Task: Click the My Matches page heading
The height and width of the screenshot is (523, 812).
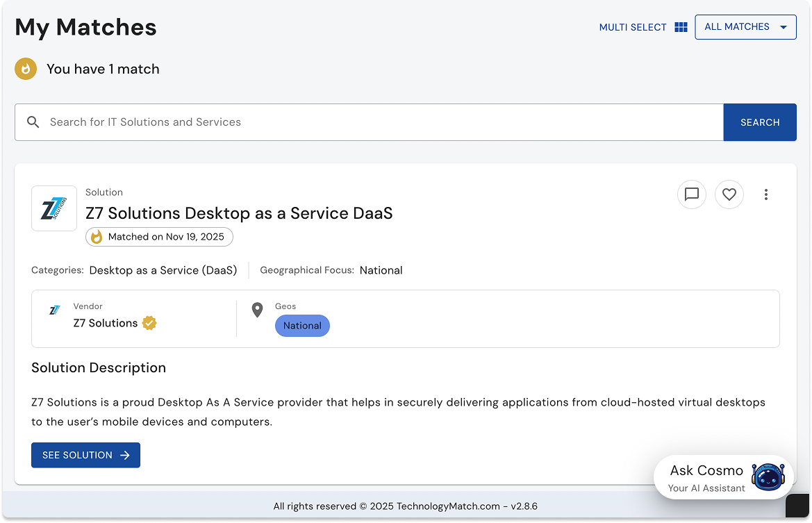Action: (85, 27)
